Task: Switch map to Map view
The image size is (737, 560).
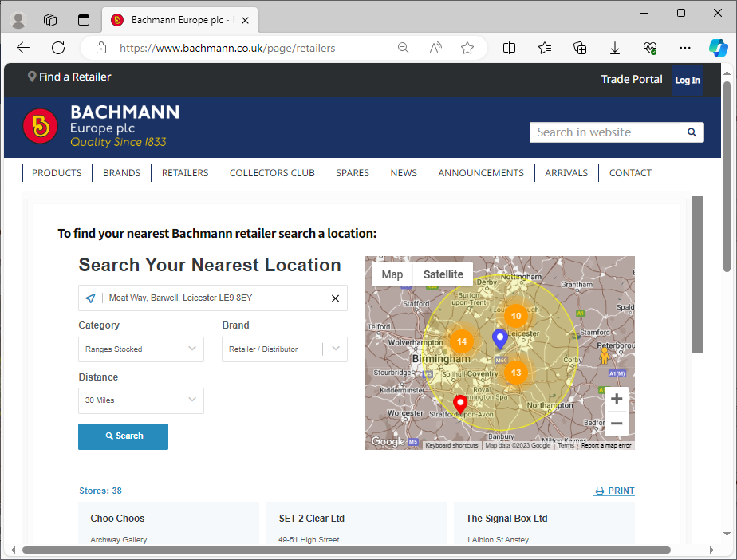Action: pos(392,274)
